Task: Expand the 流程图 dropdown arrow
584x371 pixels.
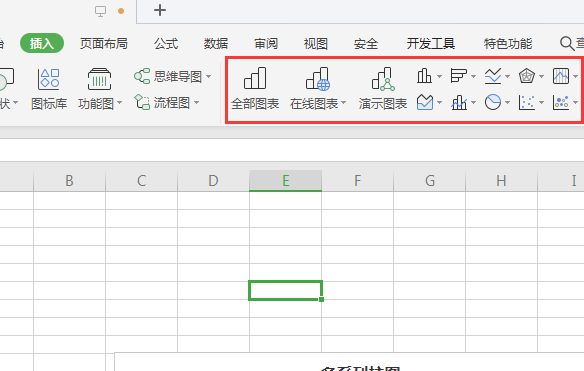Action: coord(196,102)
